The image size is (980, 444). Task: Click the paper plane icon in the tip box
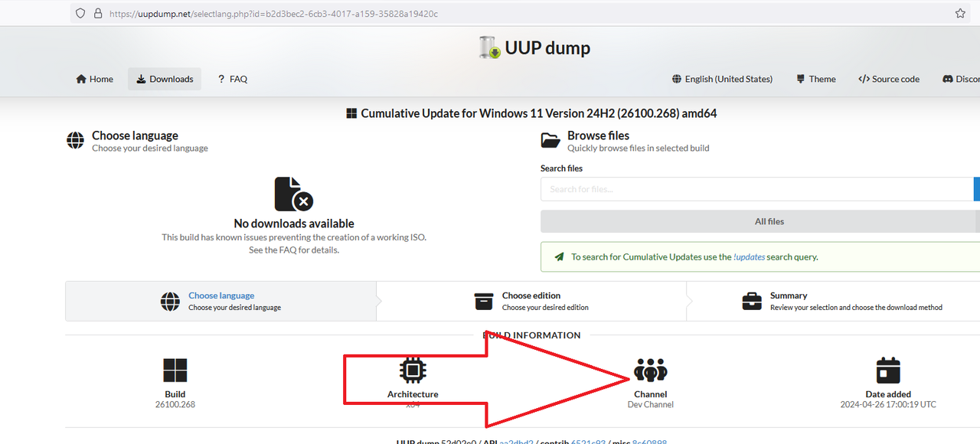559,256
